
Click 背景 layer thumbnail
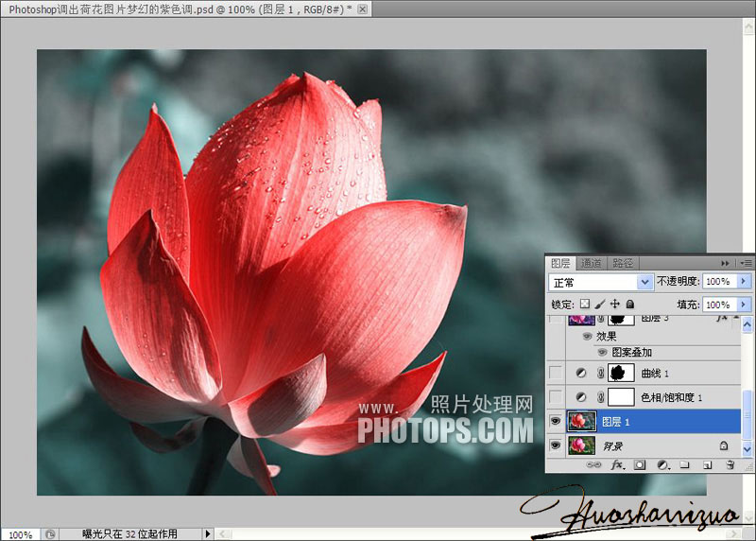(x=581, y=445)
